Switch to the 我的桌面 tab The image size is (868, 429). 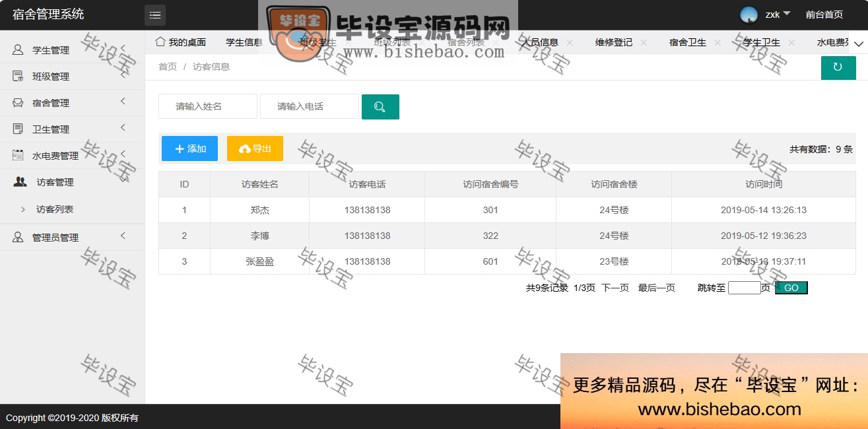pos(181,42)
